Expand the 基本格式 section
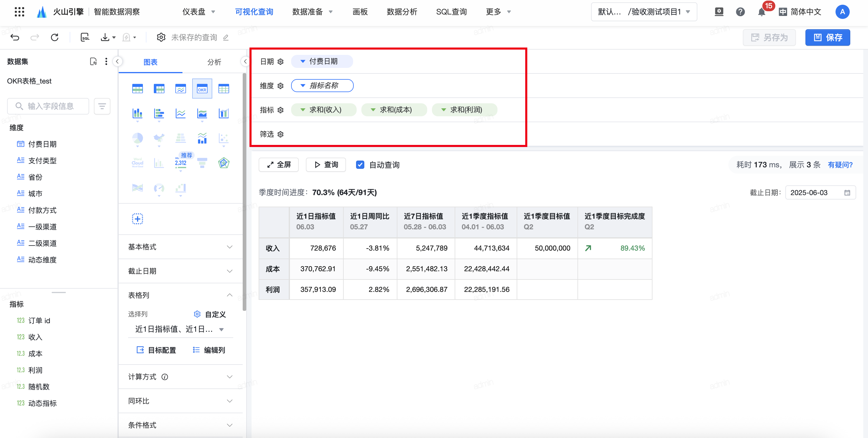This screenshot has width=868, height=438. tap(181, 247)
